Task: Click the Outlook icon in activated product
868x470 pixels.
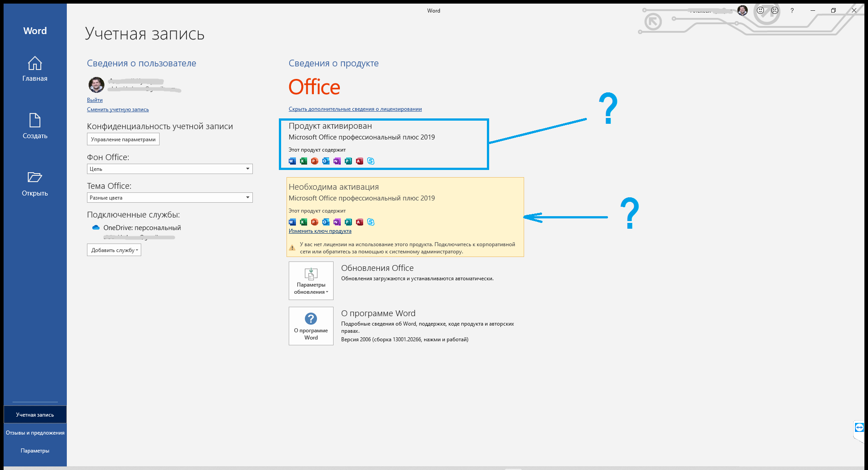Action: coord(326,161)
